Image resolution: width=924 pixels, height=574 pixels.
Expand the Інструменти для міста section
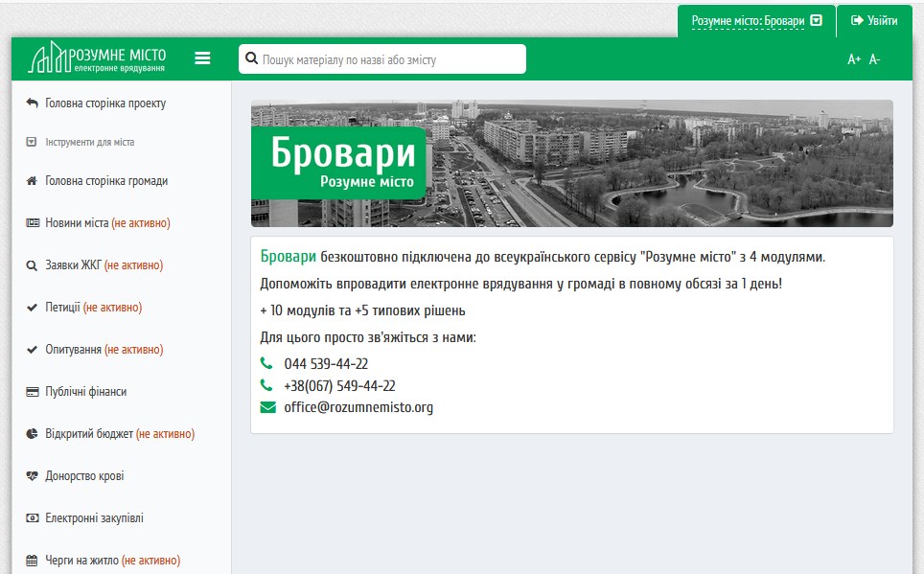pos(81,142)
